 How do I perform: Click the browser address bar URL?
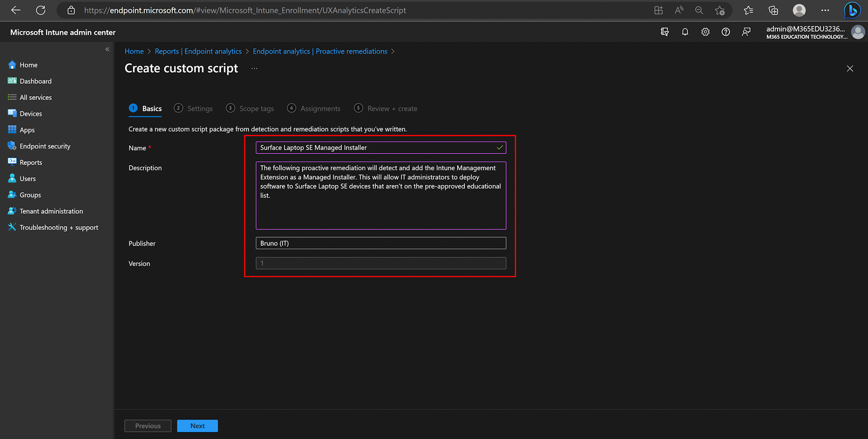point(245,10)
